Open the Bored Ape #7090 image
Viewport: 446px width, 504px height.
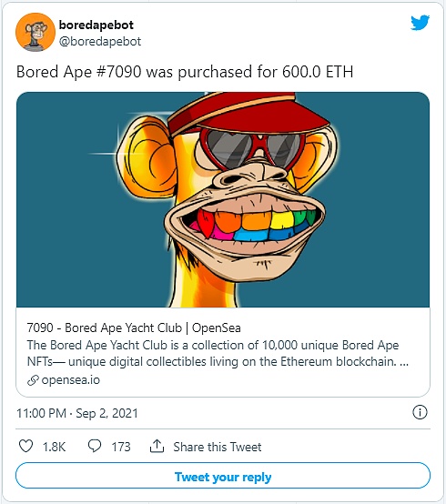(x=223, y=199)
